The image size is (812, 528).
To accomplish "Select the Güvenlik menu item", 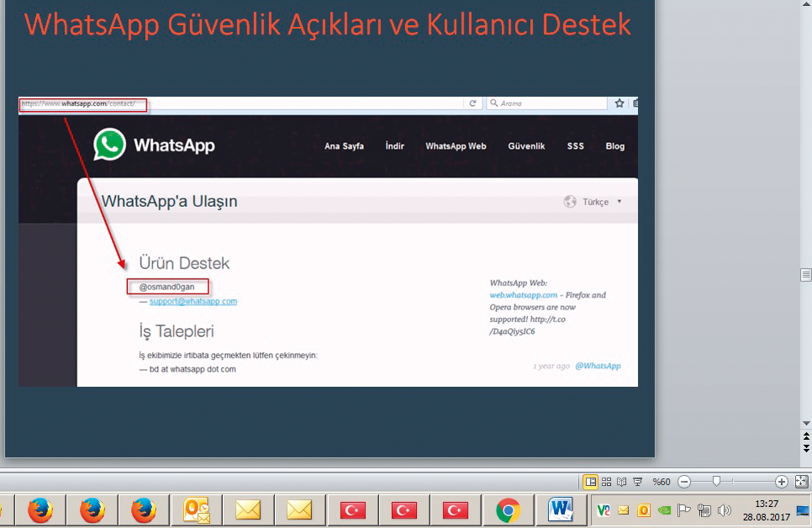I will click(x=526, y=145).
